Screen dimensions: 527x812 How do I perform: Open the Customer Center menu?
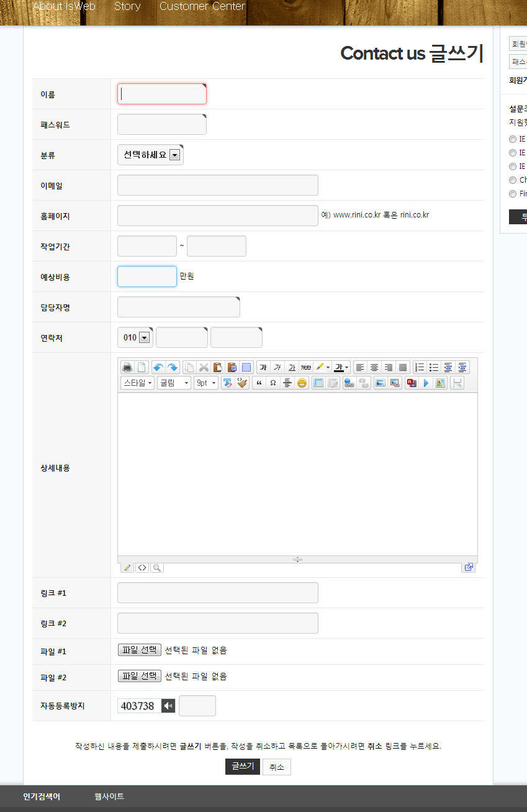(x=202, y=6)
